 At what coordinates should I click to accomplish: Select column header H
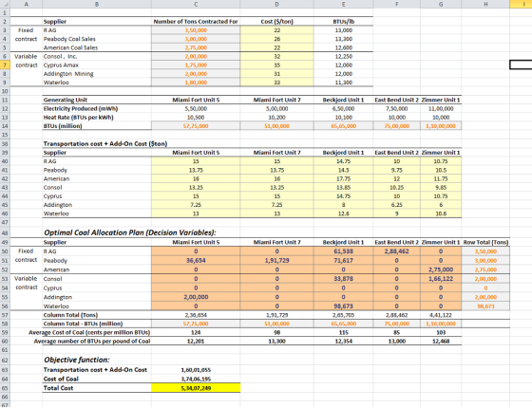(485, 4)
